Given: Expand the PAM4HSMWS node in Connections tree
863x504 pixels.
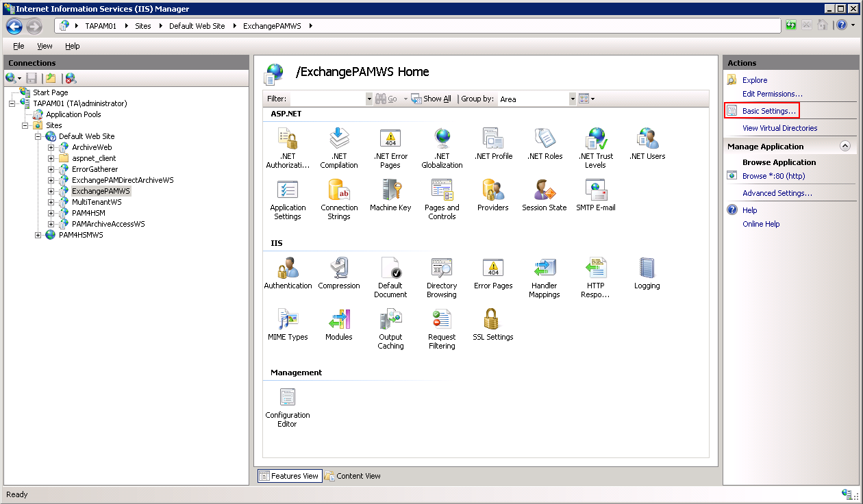Looking at the screenshot, I should pos(38,235).
